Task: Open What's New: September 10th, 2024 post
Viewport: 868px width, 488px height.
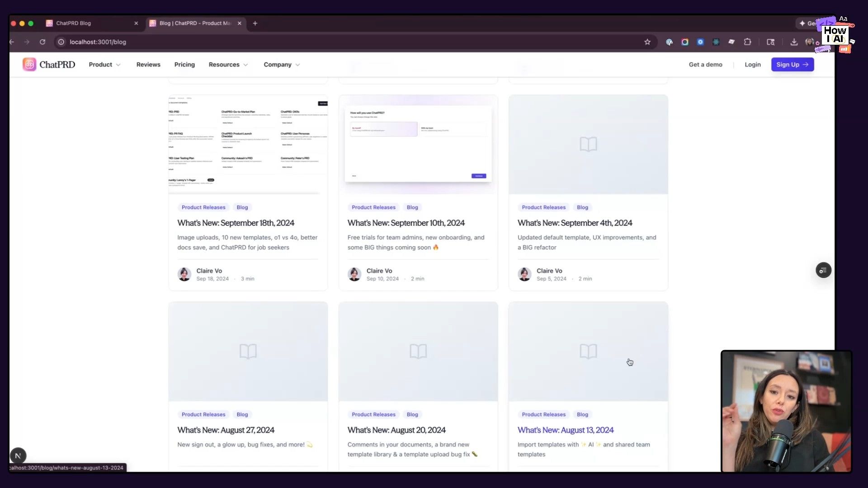Action: pos(406,223)
